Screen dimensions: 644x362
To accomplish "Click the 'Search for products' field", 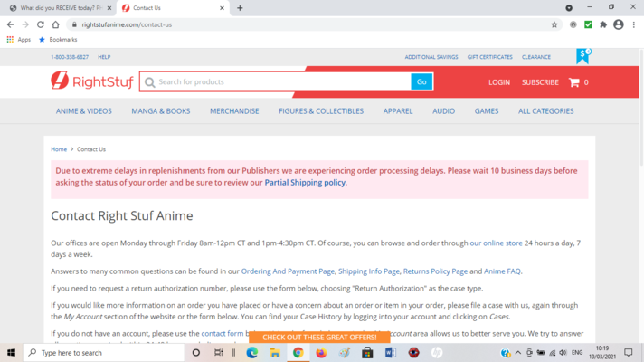I will tap(280, 82).
